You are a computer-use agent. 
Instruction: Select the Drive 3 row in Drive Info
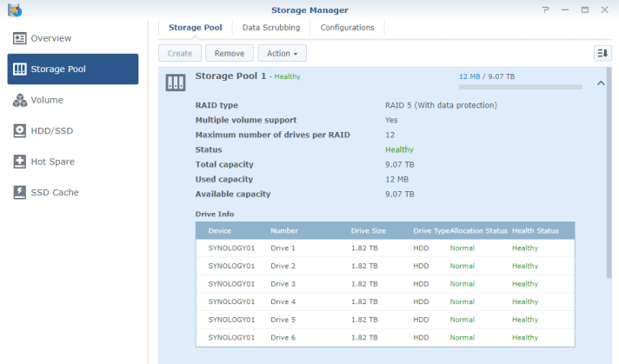(384, 284)
